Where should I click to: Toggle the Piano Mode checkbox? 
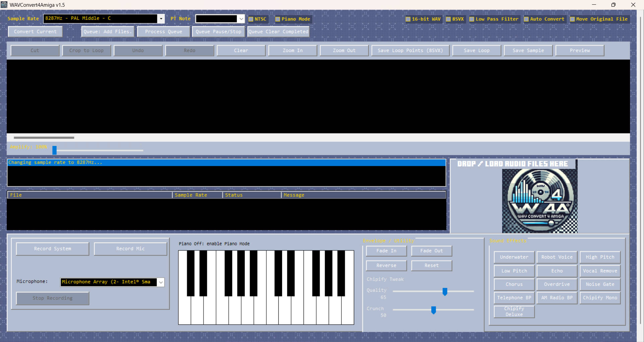278,19
